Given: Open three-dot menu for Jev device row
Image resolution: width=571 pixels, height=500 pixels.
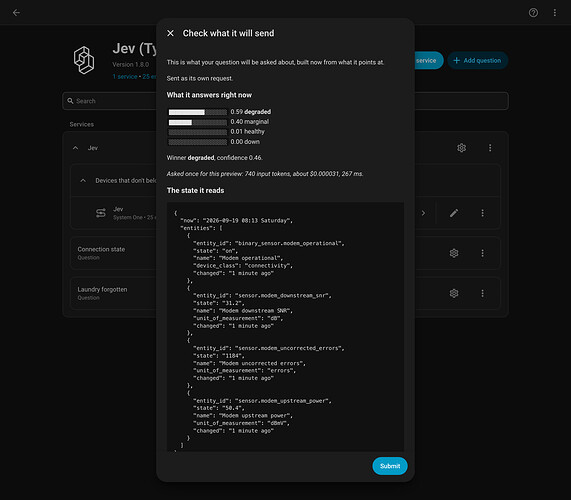Looking at the screenshot, I should (483, 213).
